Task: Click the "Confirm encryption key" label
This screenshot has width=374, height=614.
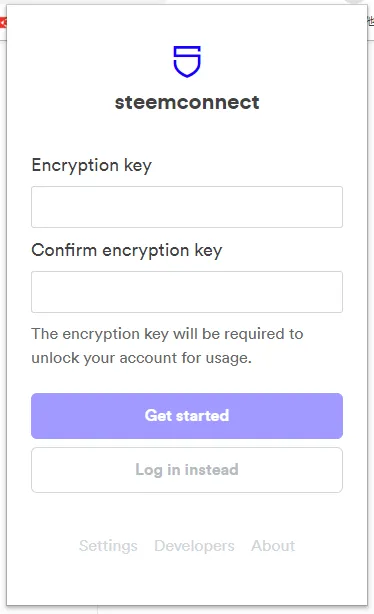Action: 127,251
